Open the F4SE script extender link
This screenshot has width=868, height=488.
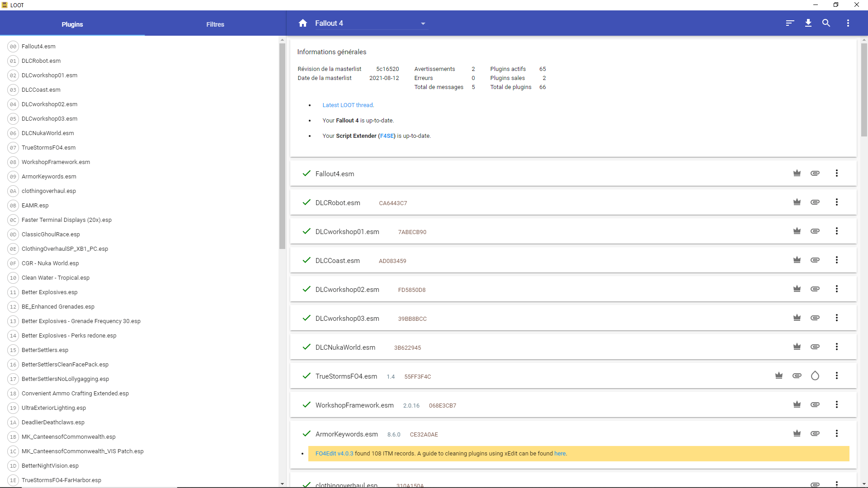point(387,136)
